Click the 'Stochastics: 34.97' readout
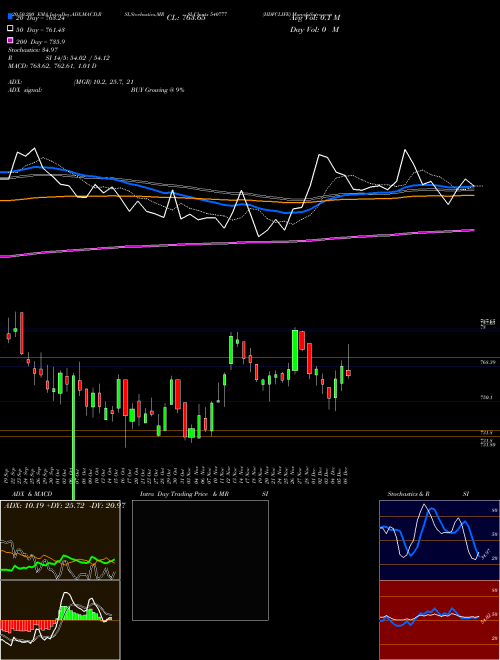 click(x=33, y=50)
